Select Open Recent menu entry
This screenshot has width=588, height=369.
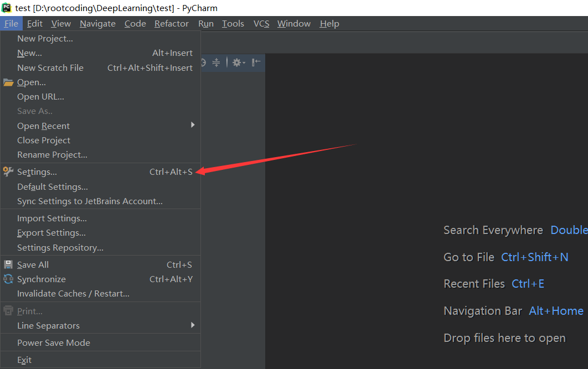coord(101,126)
